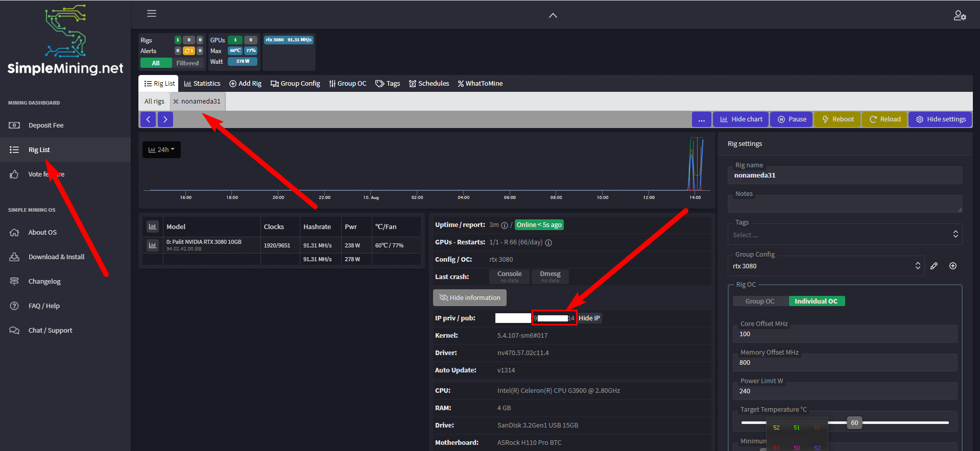Switch to Group OC mode

click(x=760, y=301)
